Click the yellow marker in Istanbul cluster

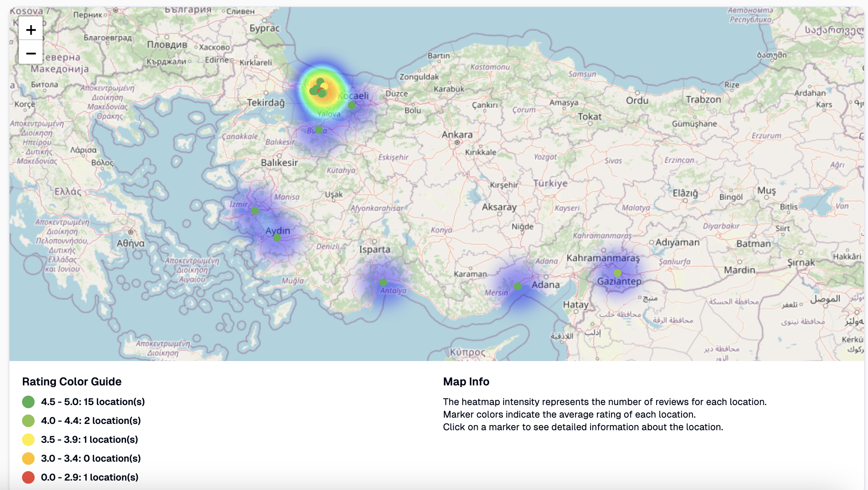point(325,85)
